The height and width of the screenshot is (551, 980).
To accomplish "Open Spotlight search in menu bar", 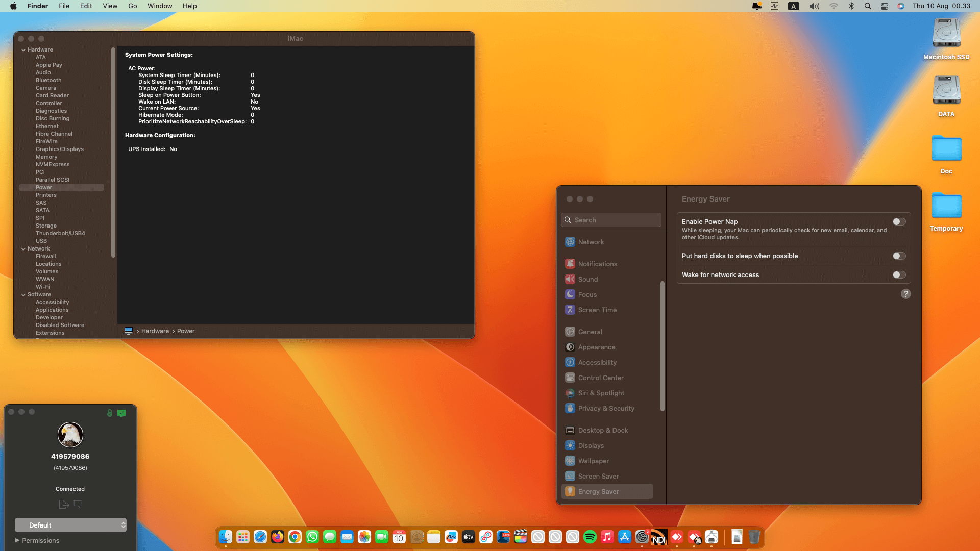I will (x=868, y=6).
